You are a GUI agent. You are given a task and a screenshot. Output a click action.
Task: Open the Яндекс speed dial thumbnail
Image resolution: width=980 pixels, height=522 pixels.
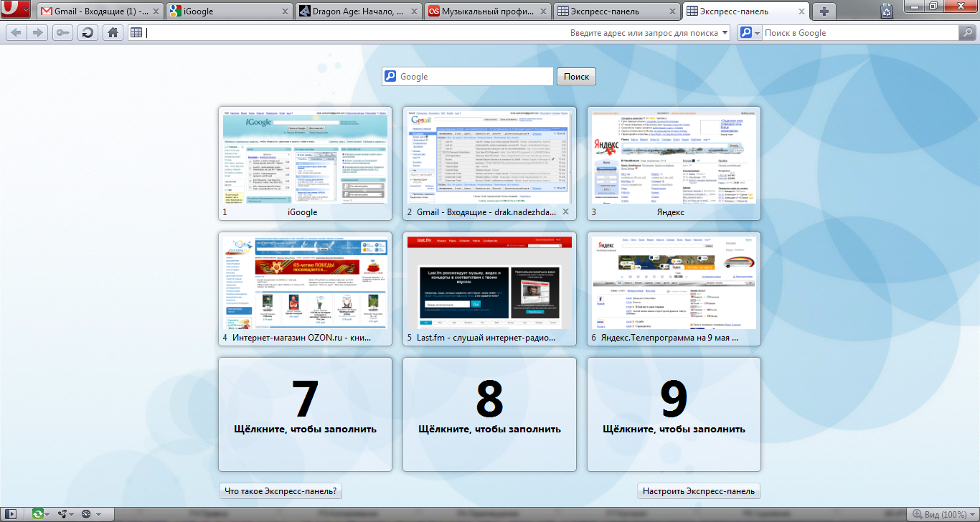pos(674,164)
